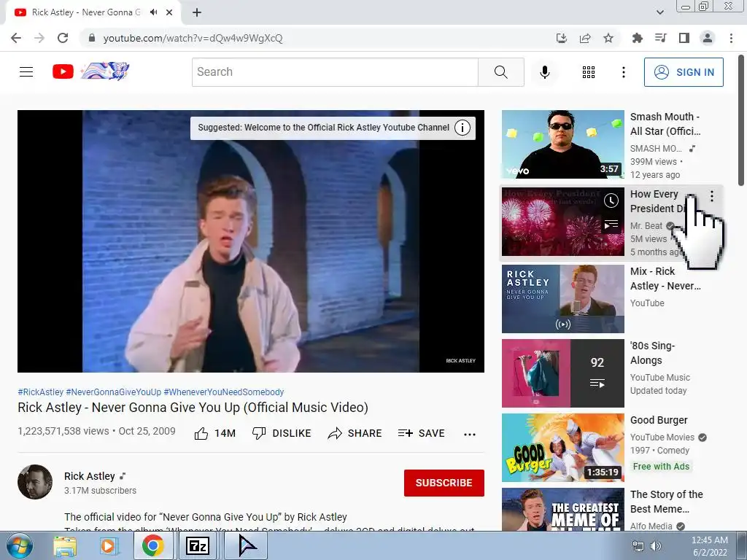Viewport: 747px width, 560px height.
Task: View site info via padlock icon
Action: (93, 38)
